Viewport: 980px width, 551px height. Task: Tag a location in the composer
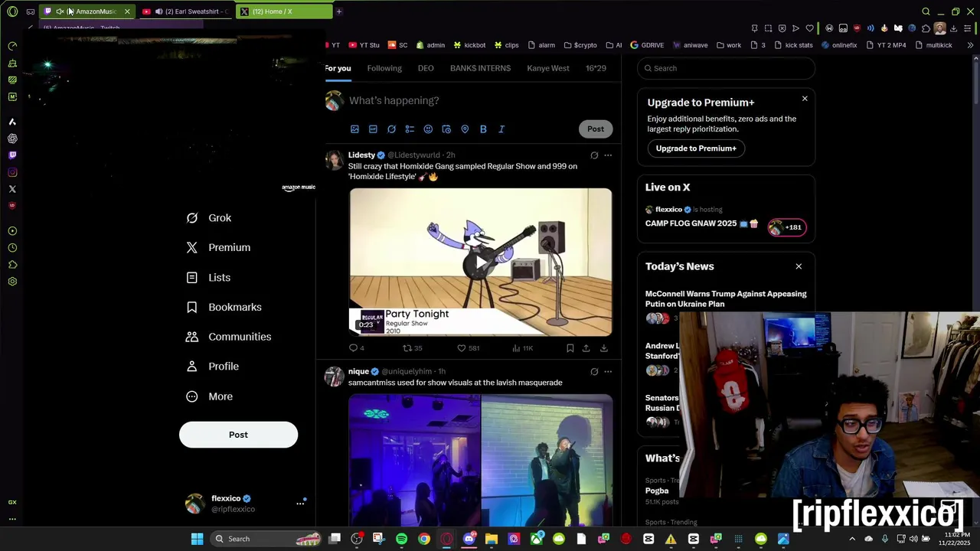[465, 129]
